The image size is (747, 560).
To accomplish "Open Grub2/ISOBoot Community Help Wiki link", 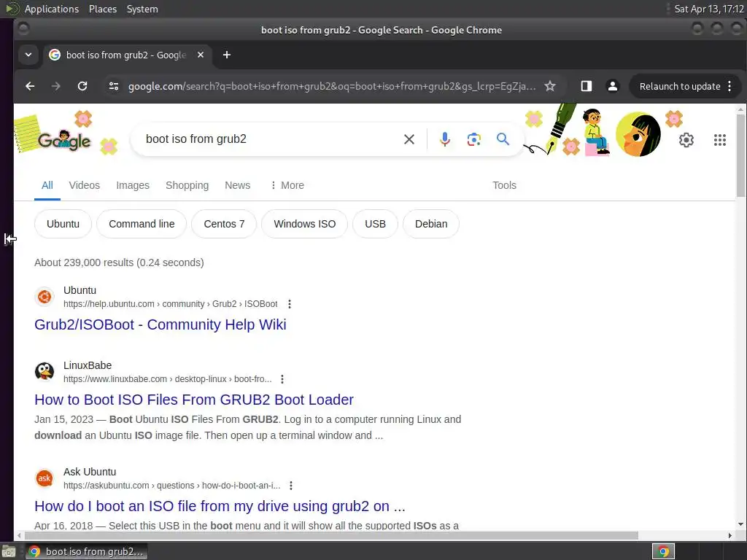I will pyautogui.click(x=160, y=324).
